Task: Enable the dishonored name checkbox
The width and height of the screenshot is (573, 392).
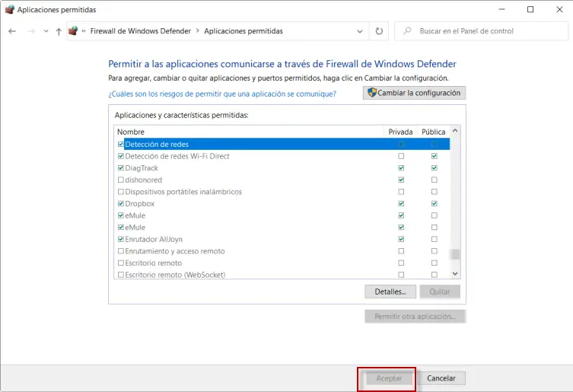Action: 121,180
